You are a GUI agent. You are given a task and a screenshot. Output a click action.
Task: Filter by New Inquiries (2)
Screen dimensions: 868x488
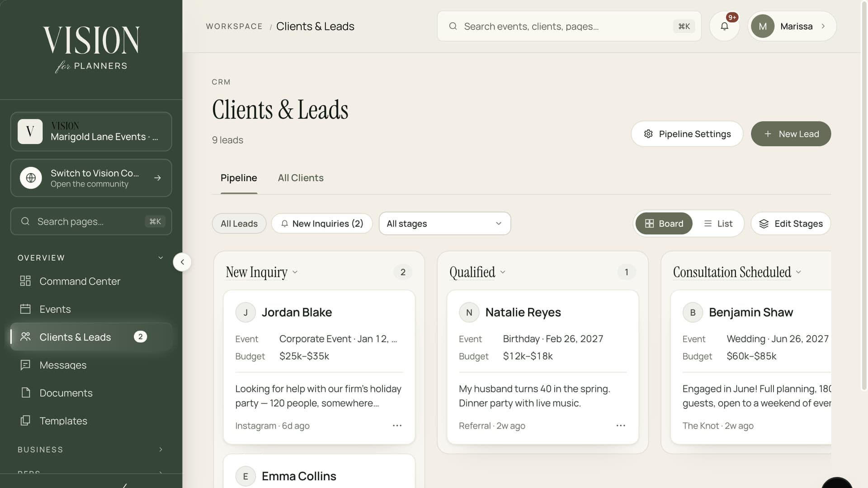click(x=322, y=224)
